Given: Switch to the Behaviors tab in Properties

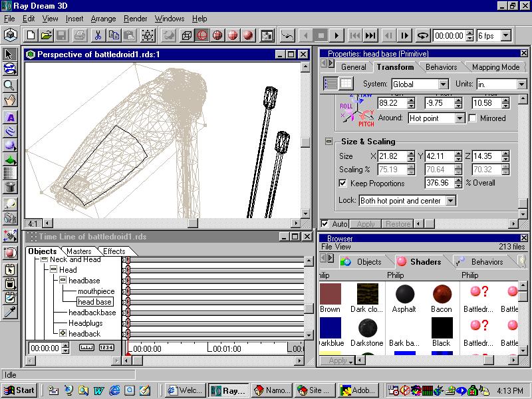Looking at the screenshot, I should point(441,67).
